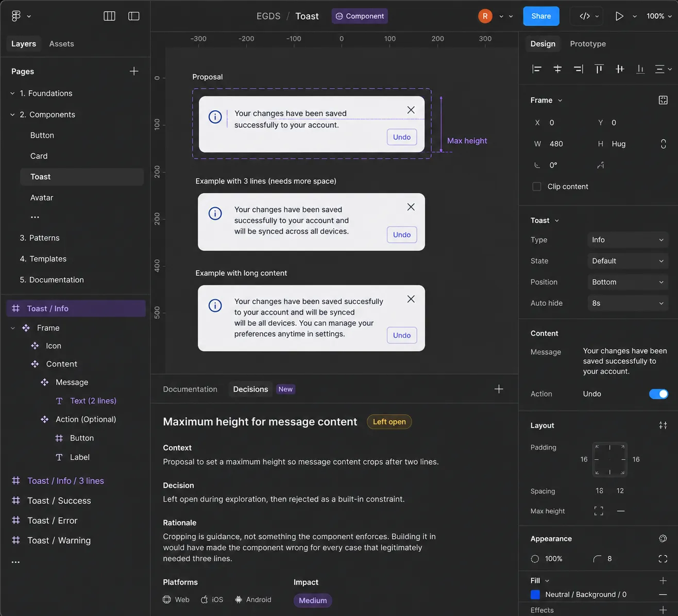This screenshot has height=616, width=678.
Task: Add a new page with plus icon
Action: coord(134,71)
